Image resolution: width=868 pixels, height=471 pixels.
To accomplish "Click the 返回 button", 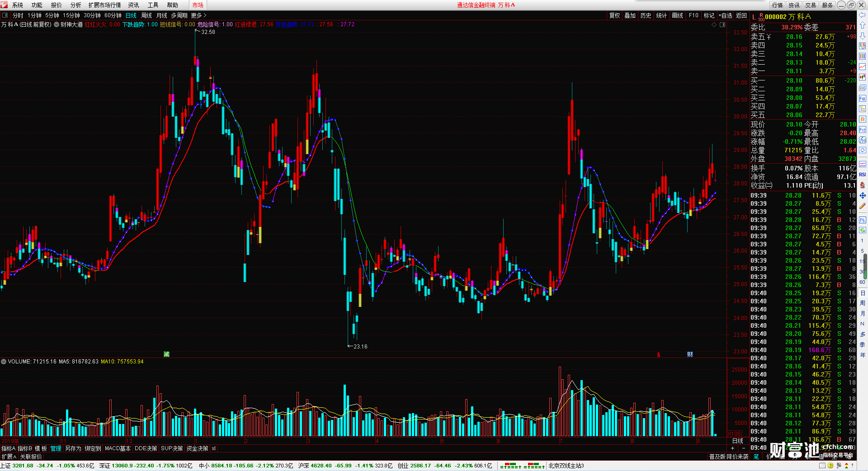I will 741,15.
